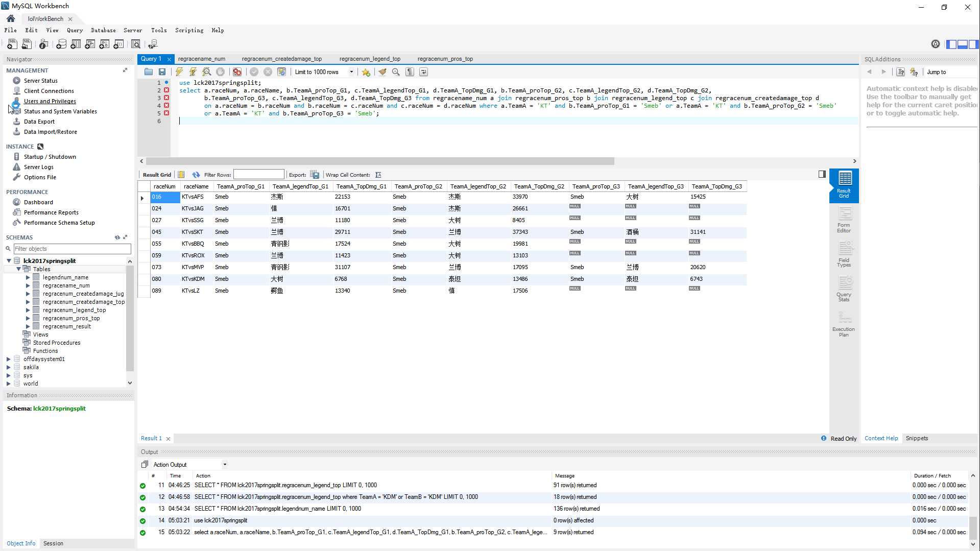Toggle bottom output panel layout button
Image resolution: width=980 pixels, height=551 pixels.
[963, 44]
